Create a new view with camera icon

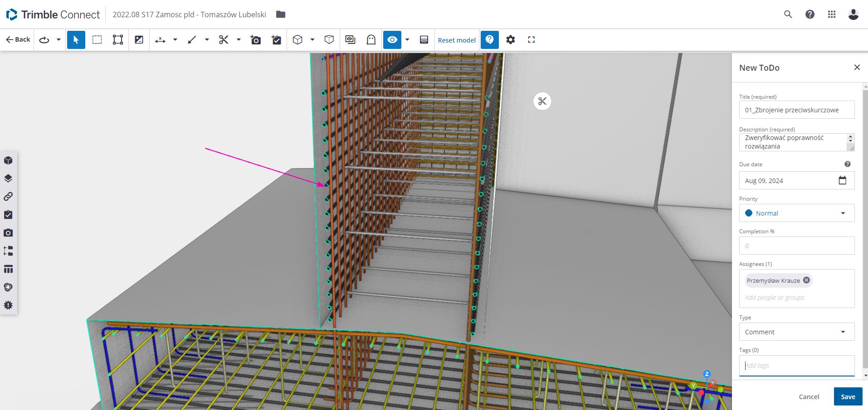tap(256, 40)
